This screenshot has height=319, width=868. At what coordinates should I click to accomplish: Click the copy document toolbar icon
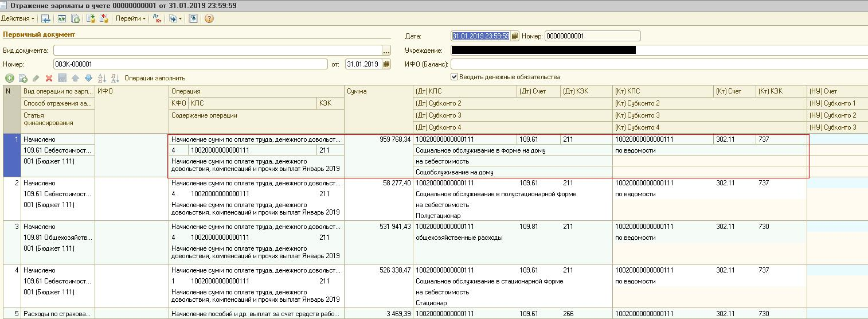75,18
